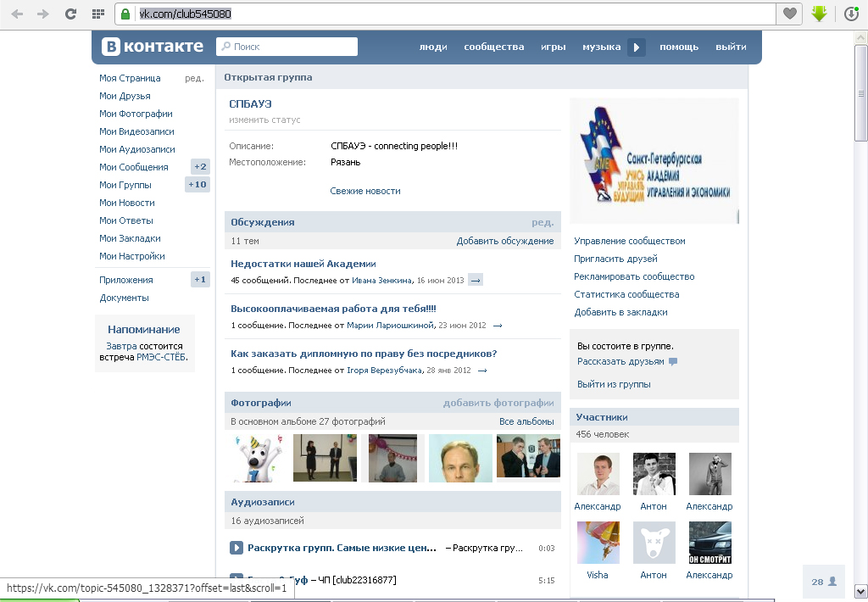This screenshot has width=868, height=602.
Task: Click the +10 groups counter badge
Action: [197, 185]
